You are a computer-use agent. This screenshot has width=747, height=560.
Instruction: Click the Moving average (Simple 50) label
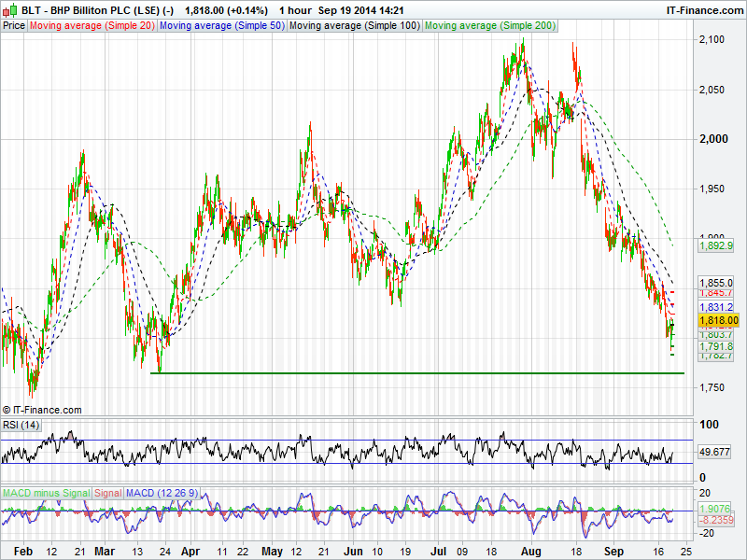tap(221, 25)
